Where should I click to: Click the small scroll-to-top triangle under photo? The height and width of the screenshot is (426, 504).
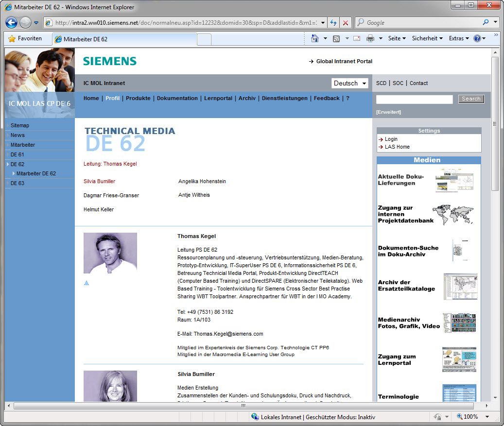[87, 283]
